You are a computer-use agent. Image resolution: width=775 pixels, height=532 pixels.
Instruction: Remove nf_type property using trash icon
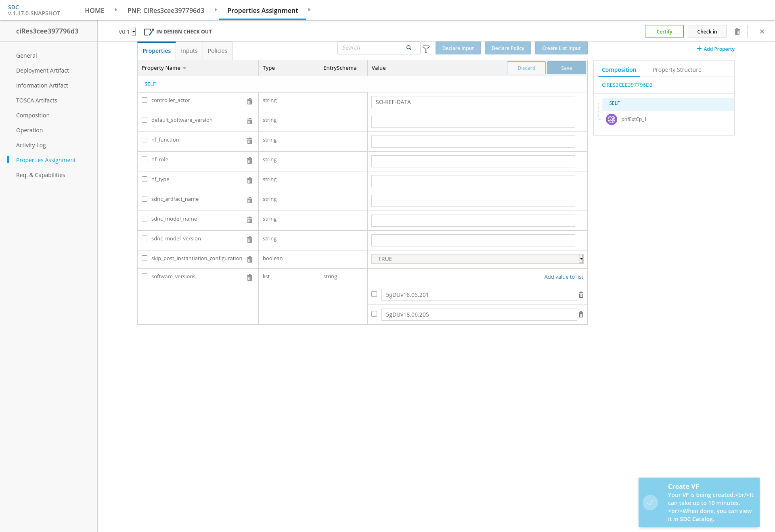tap(249, 180)
